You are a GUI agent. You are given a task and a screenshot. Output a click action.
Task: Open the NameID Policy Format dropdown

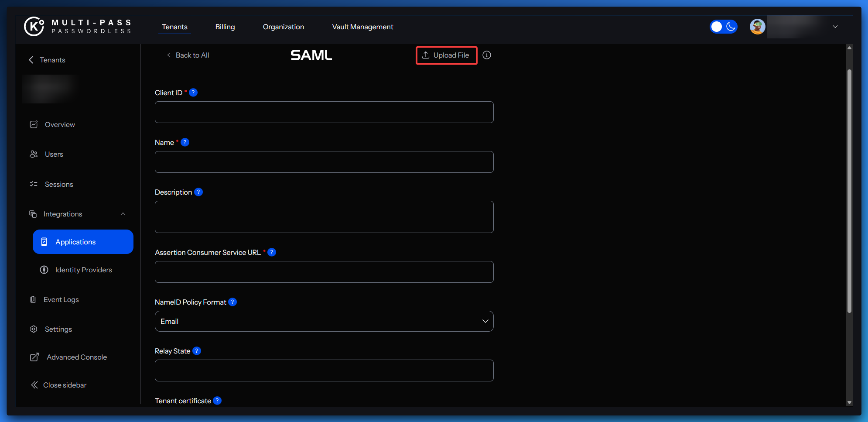tap(324, 321)
